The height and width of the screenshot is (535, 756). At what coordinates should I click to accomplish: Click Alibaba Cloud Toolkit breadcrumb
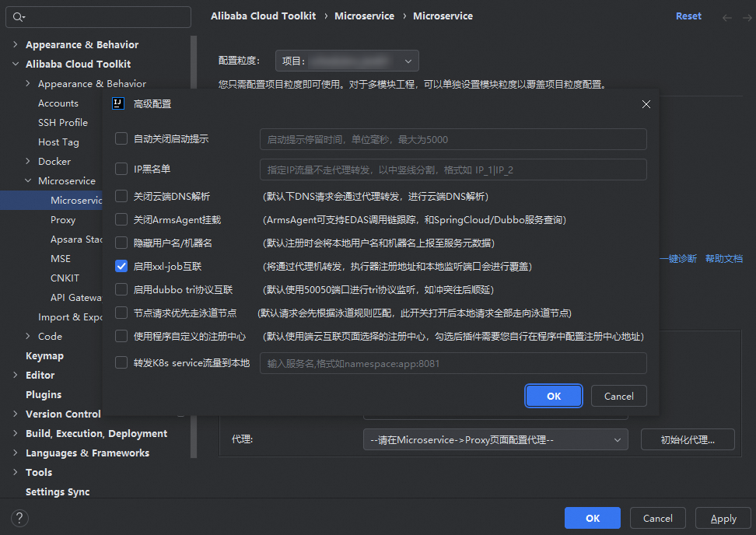click(x=263, y=16)
